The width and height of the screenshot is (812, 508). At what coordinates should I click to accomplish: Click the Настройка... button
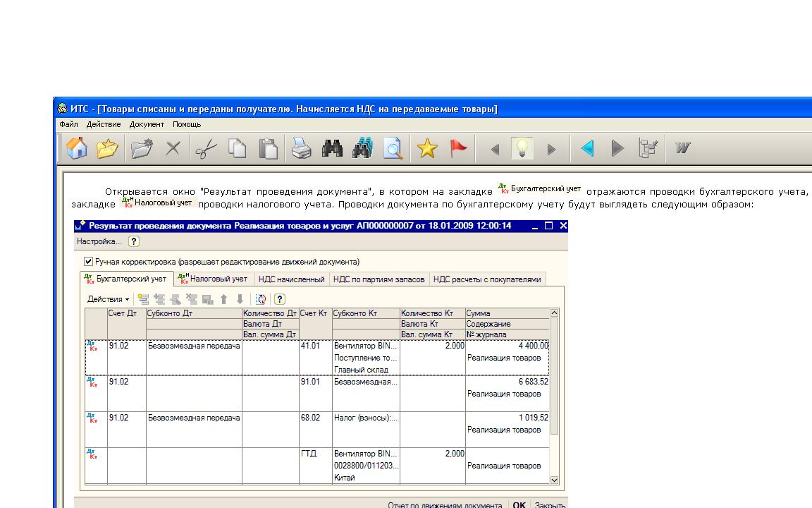coord(99,241)
